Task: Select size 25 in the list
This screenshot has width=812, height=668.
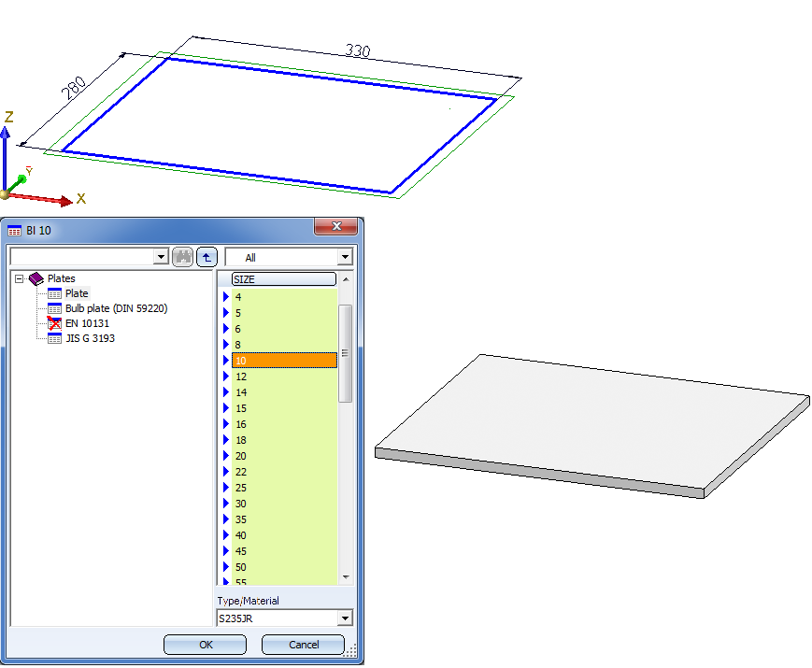Action: [x=284, y=488]
